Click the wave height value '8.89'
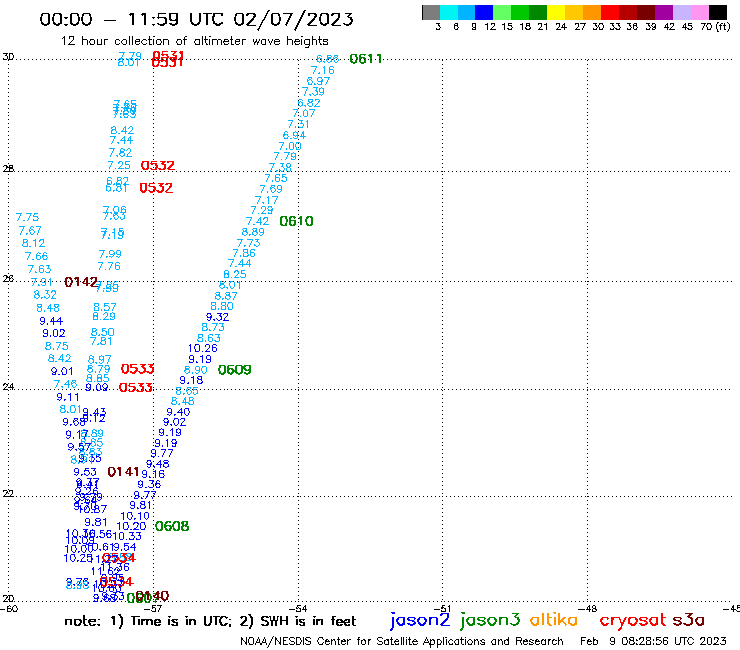The height and width of the screenshot is (650, 740). pos(253,232)
